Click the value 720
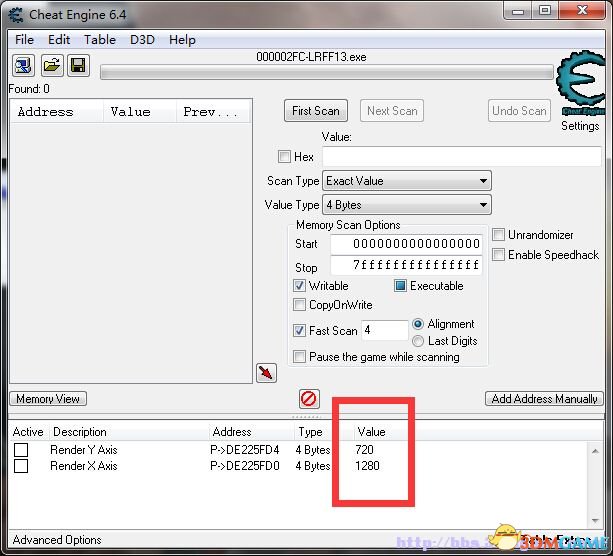613x556 pixels. [x=364, y=450]
